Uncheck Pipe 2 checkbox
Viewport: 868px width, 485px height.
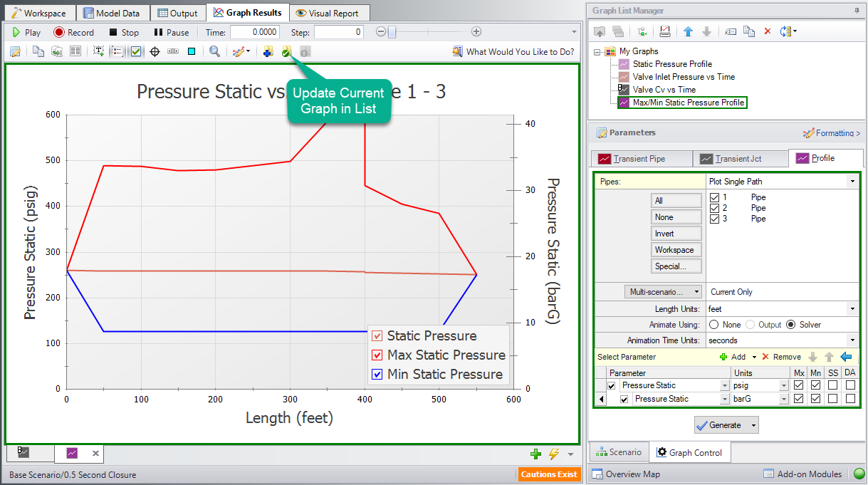715,208
